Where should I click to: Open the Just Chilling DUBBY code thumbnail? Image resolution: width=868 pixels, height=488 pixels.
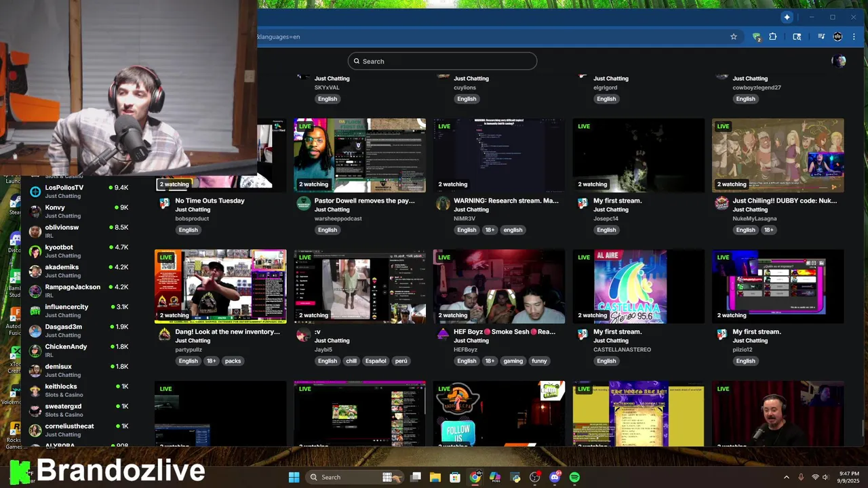click(778, 155)
